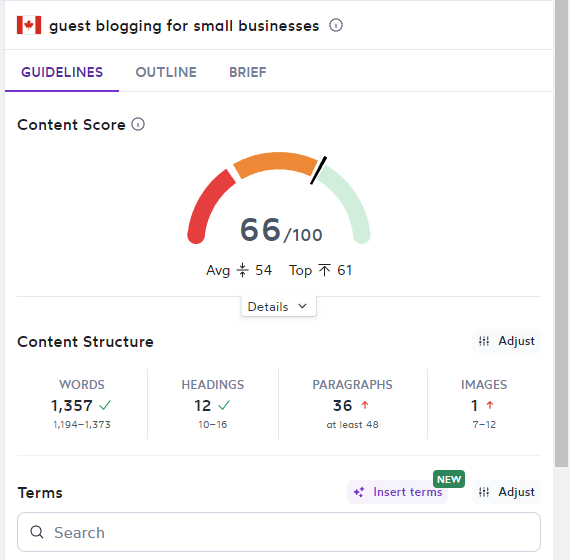The width and height of the screenshot is (570, 560).
Task: Click red up arrow next to images
Action: click(490, 405)
